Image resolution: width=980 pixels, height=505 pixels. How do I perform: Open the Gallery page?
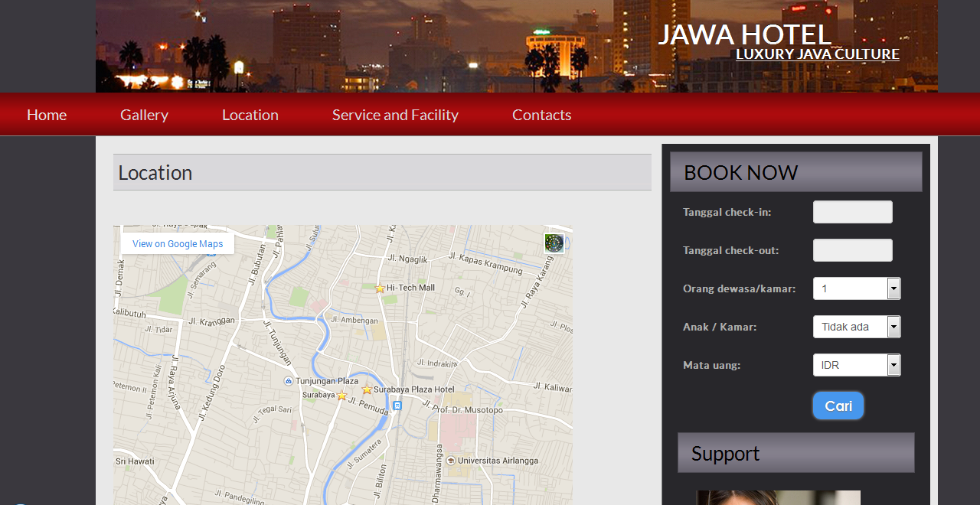click(144, 114)
